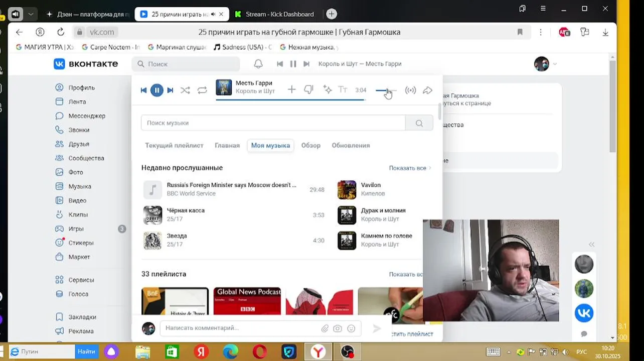
Task: Attach a file to the comment
Action: tap(325, 328)
